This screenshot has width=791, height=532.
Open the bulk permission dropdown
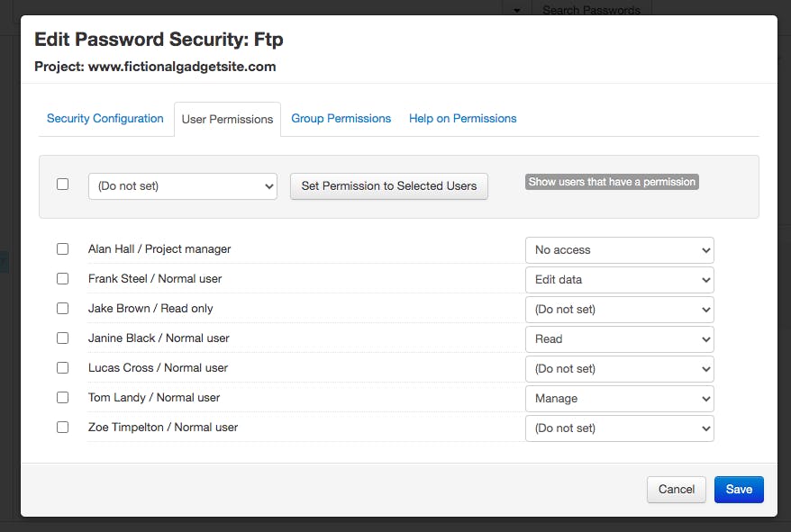pyautogui.click(x=182, y=186)
